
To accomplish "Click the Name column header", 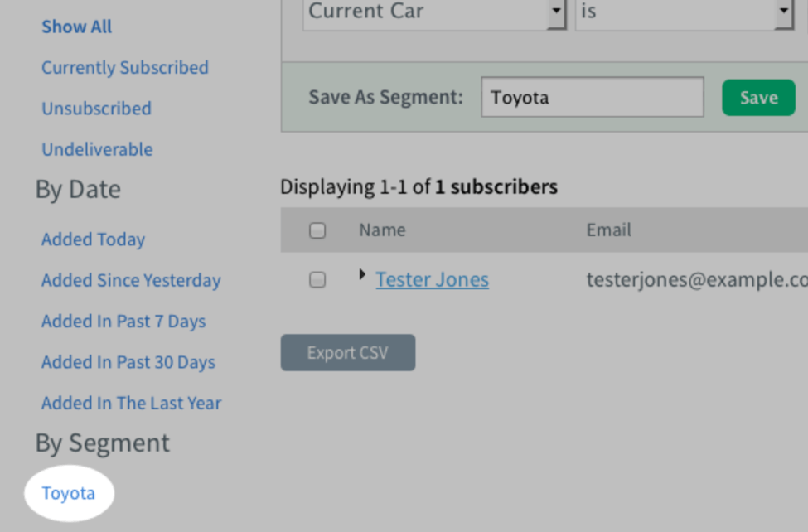I will (x=382, y=230).
